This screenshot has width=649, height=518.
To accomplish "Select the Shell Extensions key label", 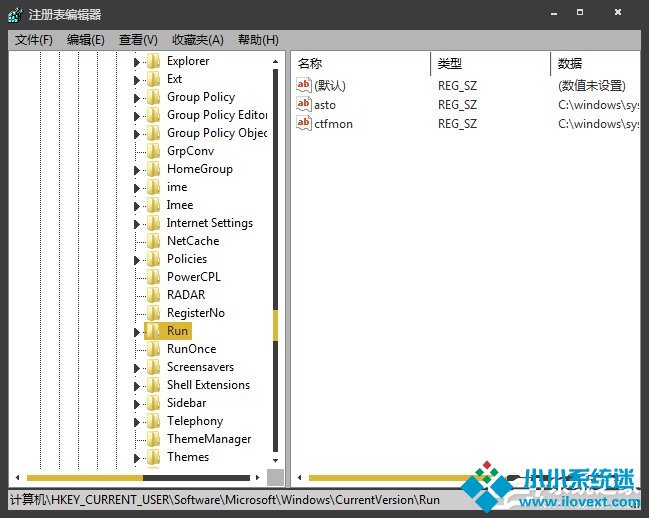I will (x=209, y=385).
